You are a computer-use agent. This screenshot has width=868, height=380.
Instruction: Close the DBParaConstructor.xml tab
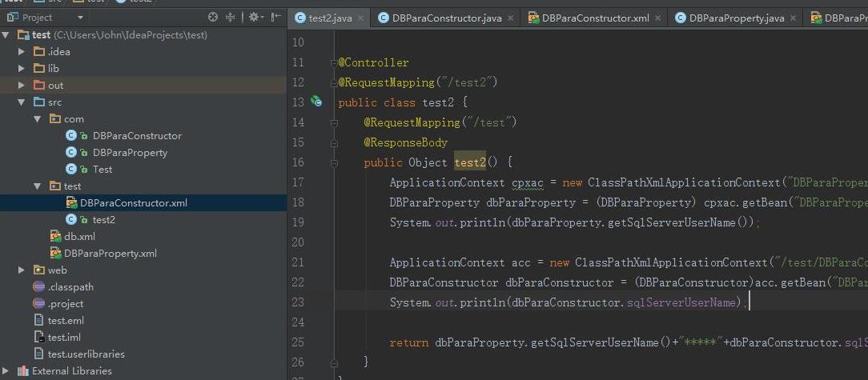pyautogui.click(x=658, y=18)
